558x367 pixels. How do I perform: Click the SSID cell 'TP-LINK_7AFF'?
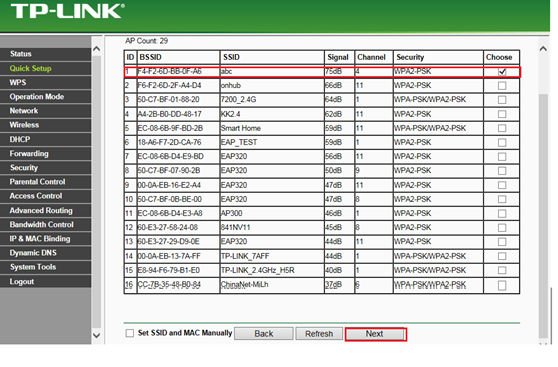pos(245,256)
